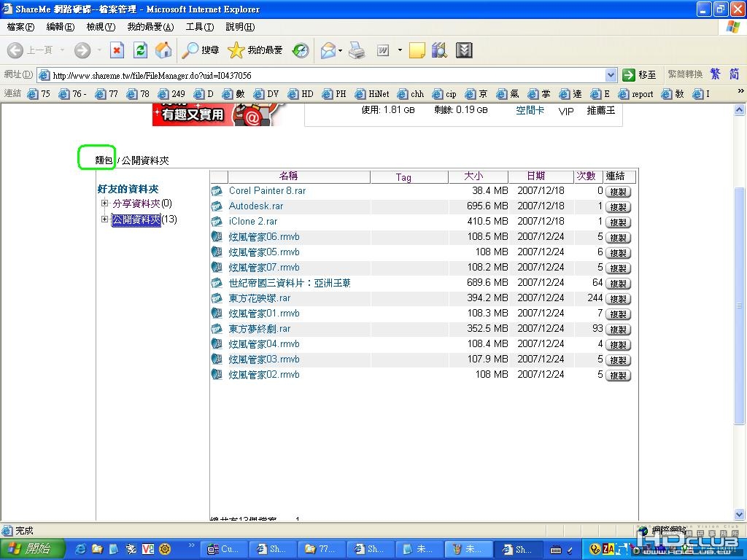Open the 空間卡 link

530,111
